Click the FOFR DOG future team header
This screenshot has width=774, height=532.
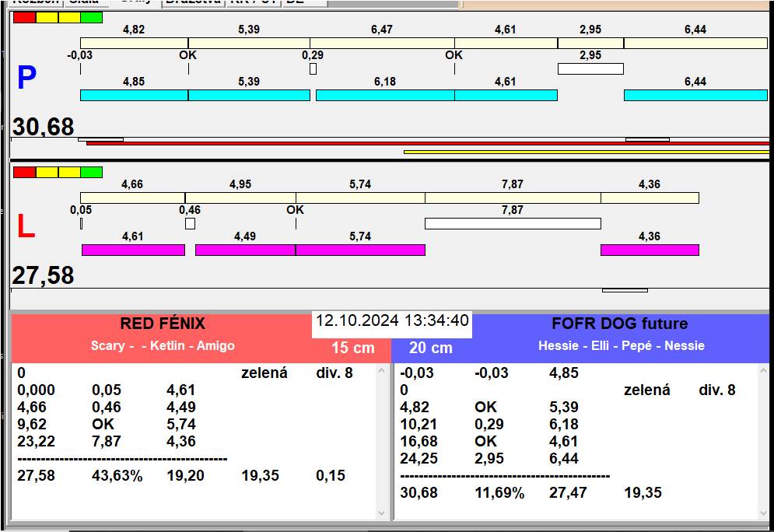pos(619,324)
